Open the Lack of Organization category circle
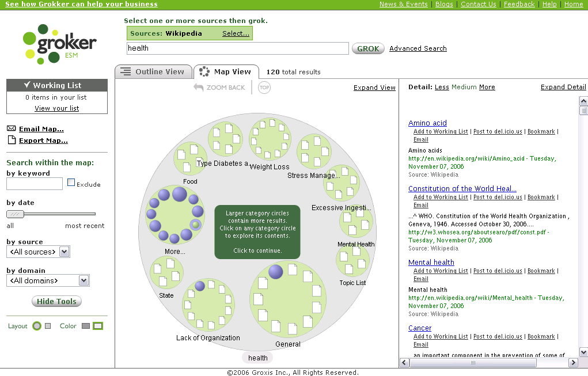 pos(208,305)
